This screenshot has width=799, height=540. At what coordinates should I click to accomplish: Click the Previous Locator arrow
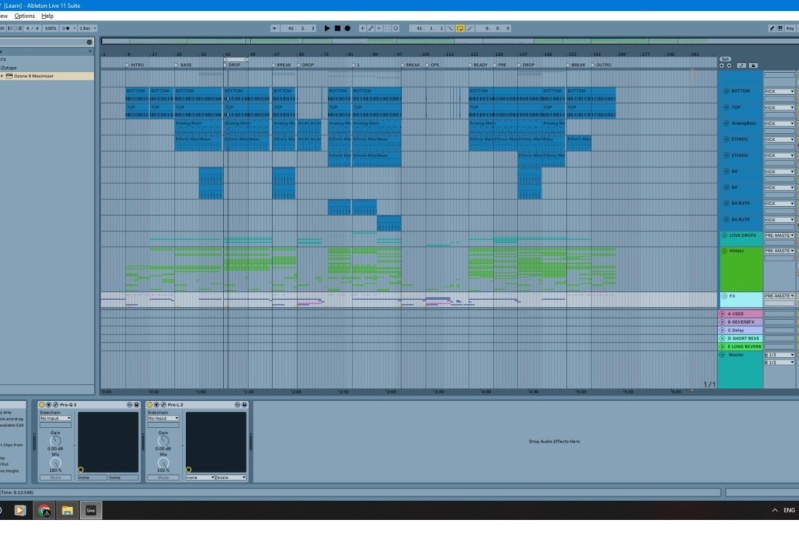pyautogui.click(x=722, y=66)
